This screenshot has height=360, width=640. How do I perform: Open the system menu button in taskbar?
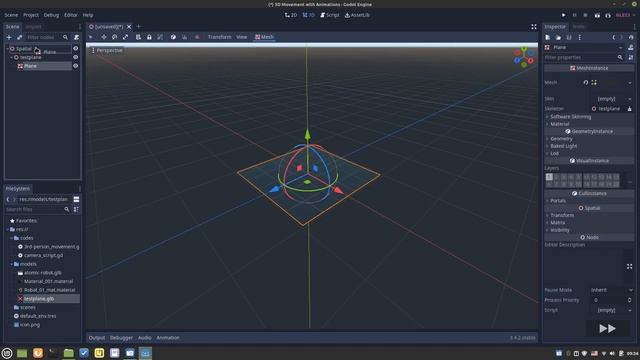pos(7,353)
